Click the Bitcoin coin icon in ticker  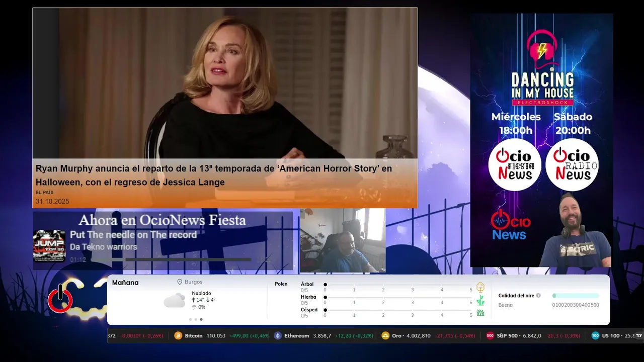click(178, 336)
